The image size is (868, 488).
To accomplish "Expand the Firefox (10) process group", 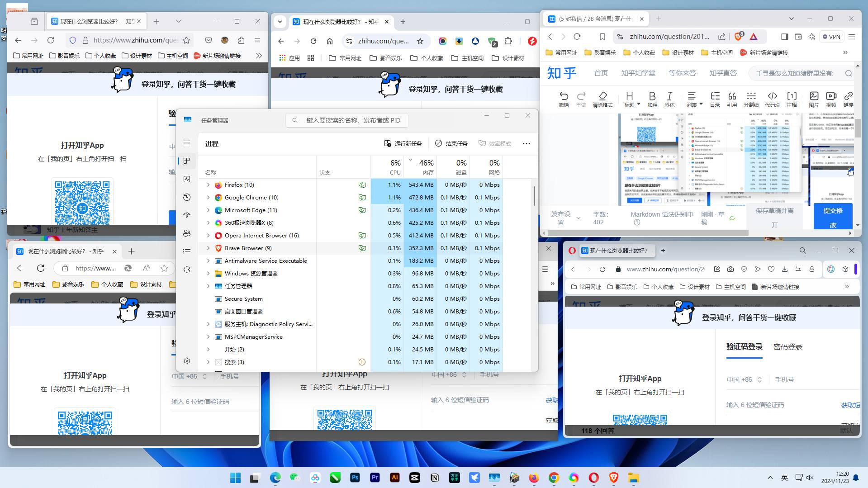I will tap(208, 185).
